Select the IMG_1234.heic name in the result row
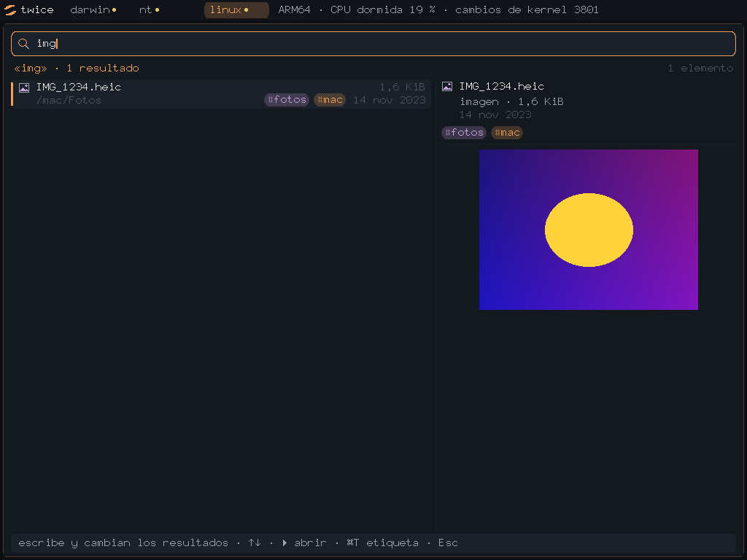The height and width of the screenshot is (560, 747). [x=79, y=87]
